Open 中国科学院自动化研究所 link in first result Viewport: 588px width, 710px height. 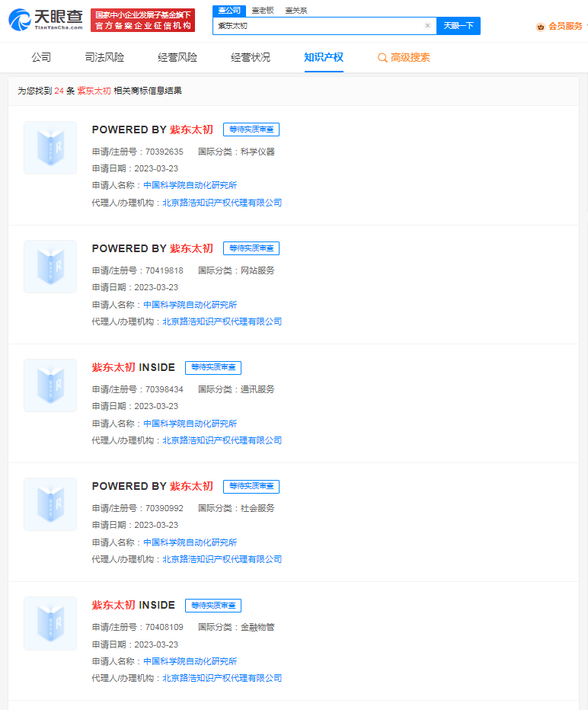coord(190,185)
